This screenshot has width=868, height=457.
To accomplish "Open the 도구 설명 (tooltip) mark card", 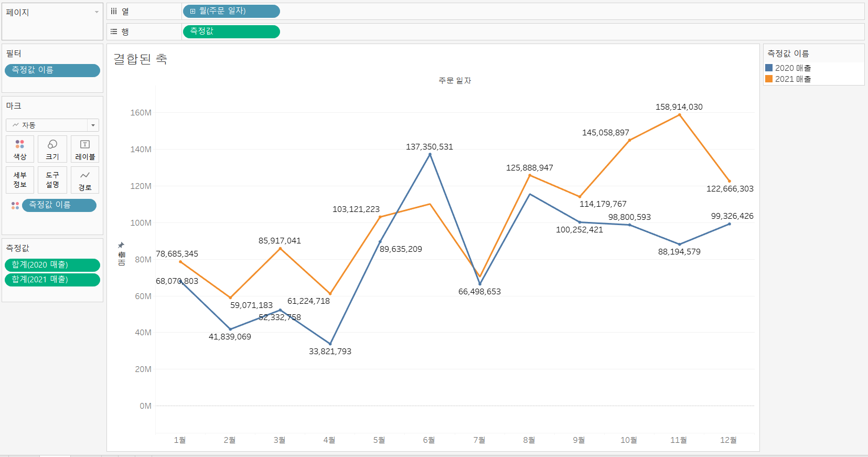I will (x=52, y=180).
